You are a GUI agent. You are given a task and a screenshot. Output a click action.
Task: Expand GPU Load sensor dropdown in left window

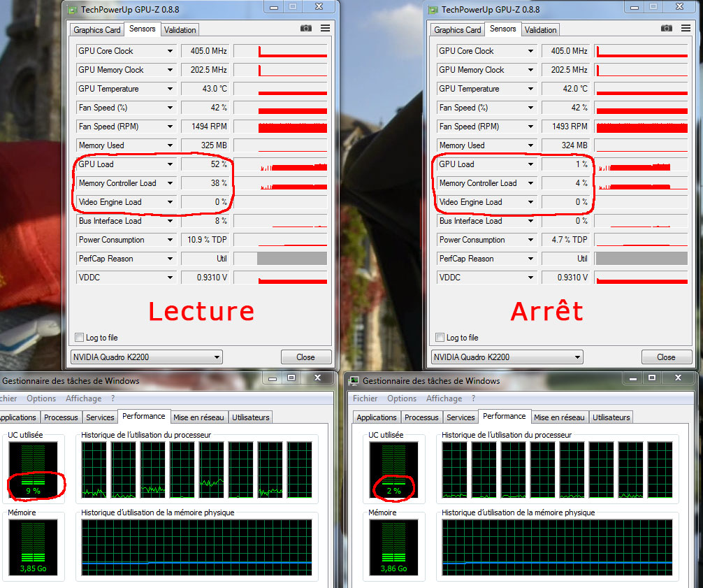tap(170, 164)
